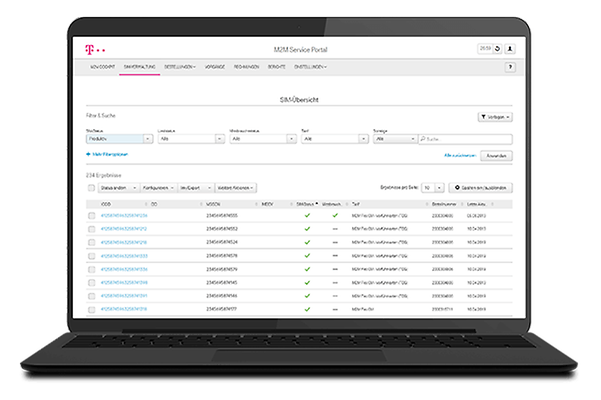Click the plus icon beside Mehr Filteroptionen

pos(89,155)
